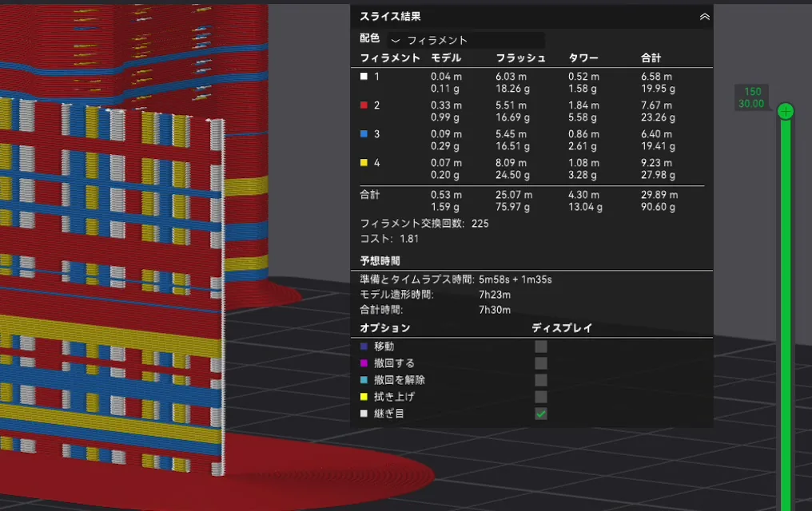812x511 pixels.
Task: Click the 合計時間 7h30m value
Action: click(x=495, y=310)
